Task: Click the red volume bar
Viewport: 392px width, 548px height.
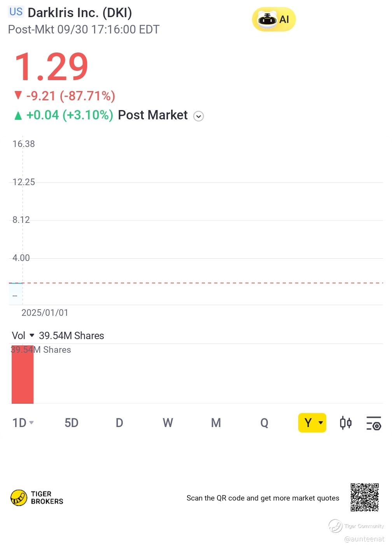Action: tap(23, 375)
